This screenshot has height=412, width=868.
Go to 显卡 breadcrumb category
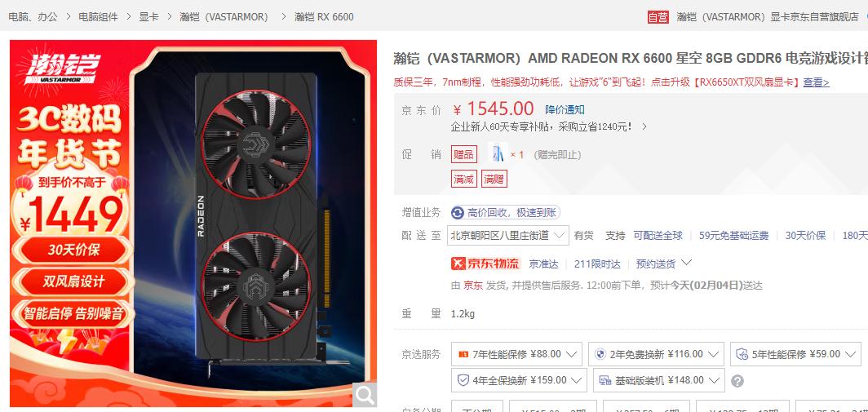[148, 17]
